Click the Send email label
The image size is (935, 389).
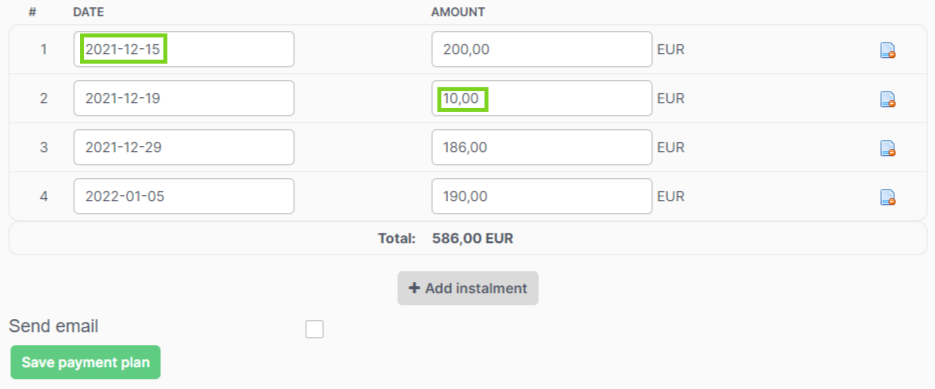tap(54, 326)
